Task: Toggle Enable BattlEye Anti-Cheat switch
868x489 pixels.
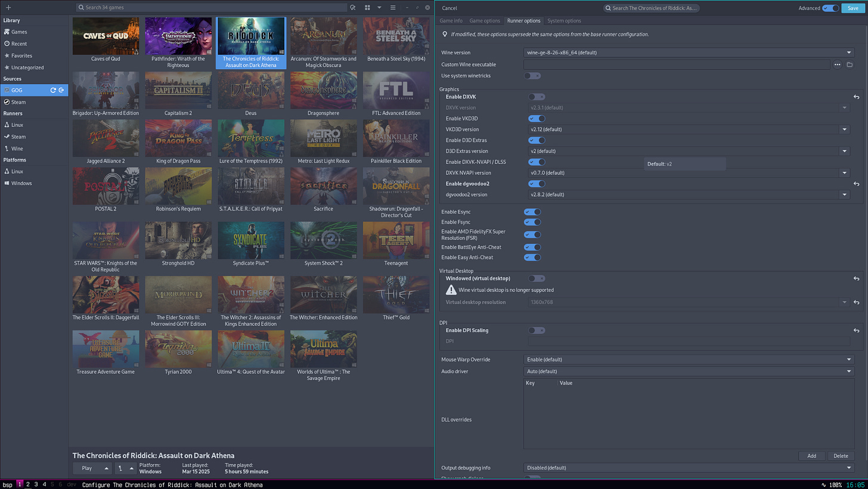Action: point(532,247)
